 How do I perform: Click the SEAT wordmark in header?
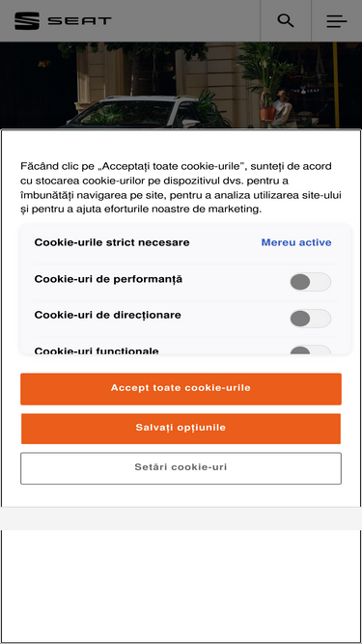(79, 21)
